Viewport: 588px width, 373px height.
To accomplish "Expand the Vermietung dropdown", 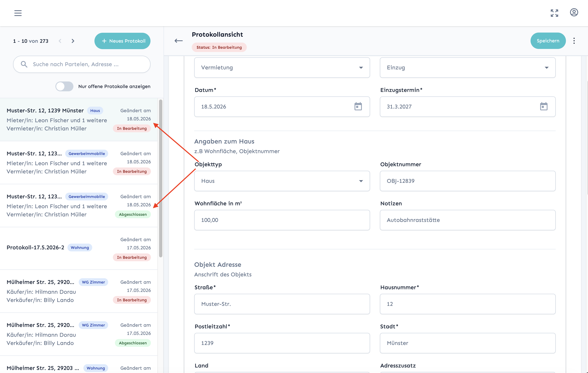I will click(282, 68).
